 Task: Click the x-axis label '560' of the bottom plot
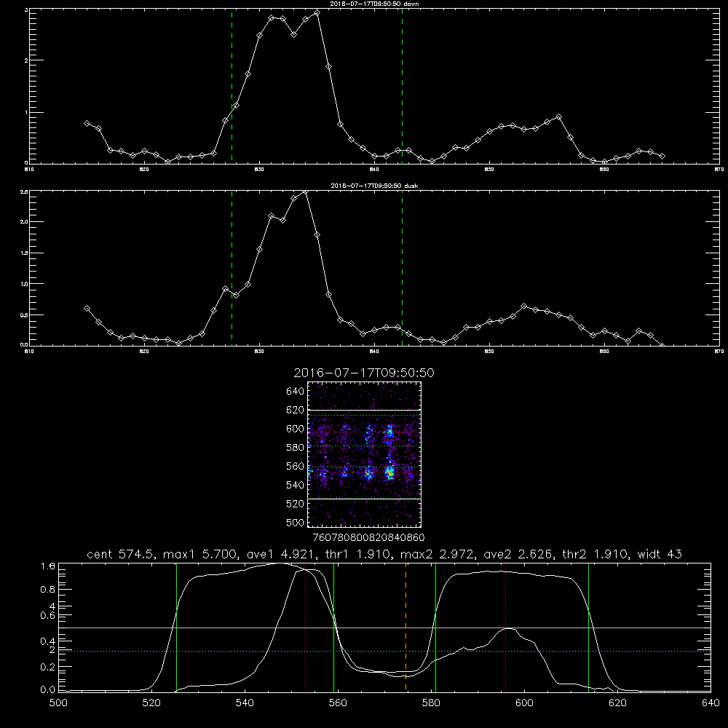pos(338,703)
